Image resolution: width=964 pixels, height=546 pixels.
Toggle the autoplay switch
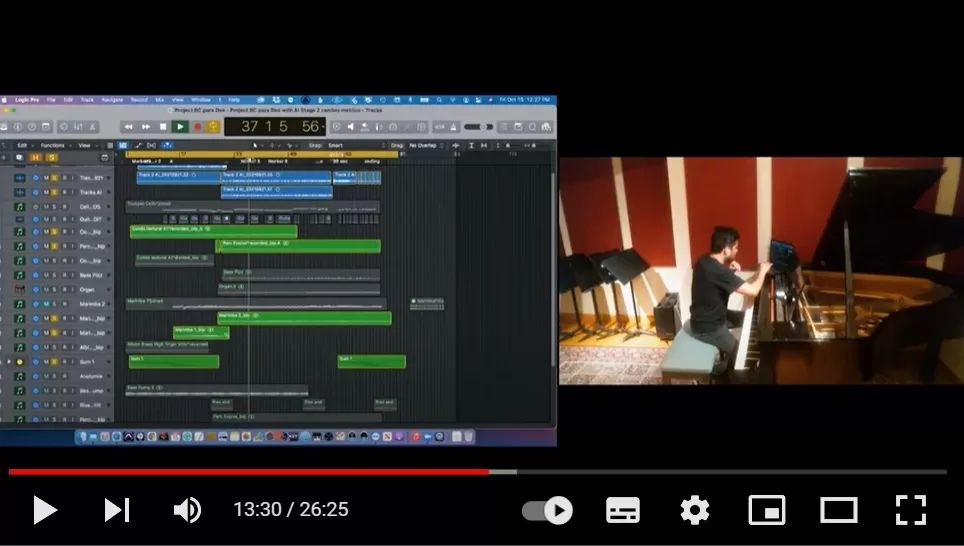[x=547, y=510]
